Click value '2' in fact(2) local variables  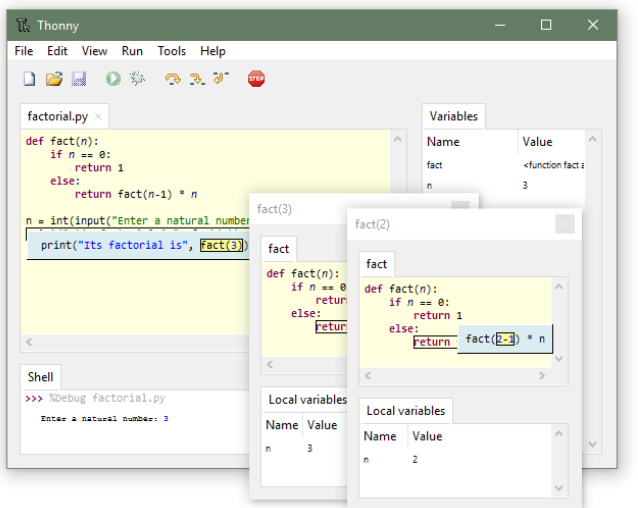click(415, 460)
